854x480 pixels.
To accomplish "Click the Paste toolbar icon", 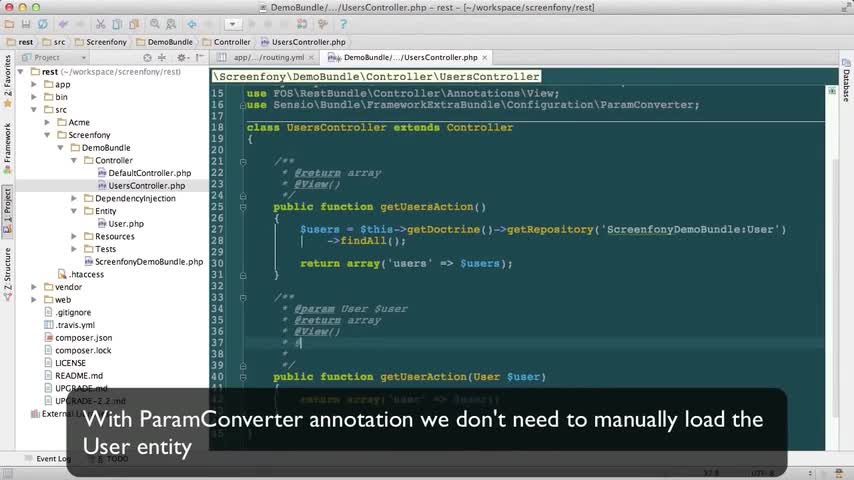I will coord(134,24).
